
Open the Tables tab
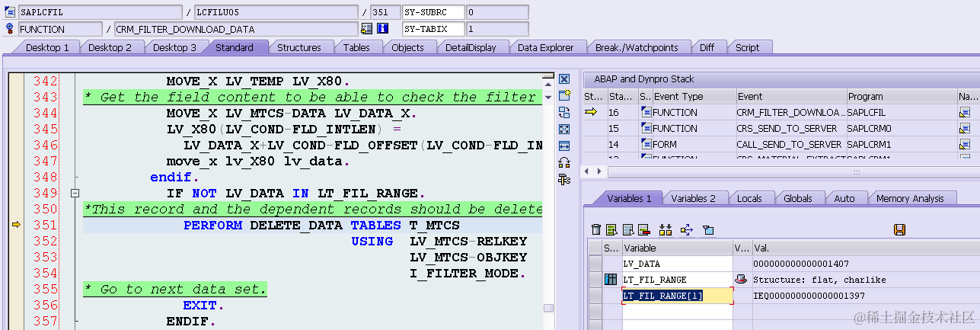(x=356, y=47)
